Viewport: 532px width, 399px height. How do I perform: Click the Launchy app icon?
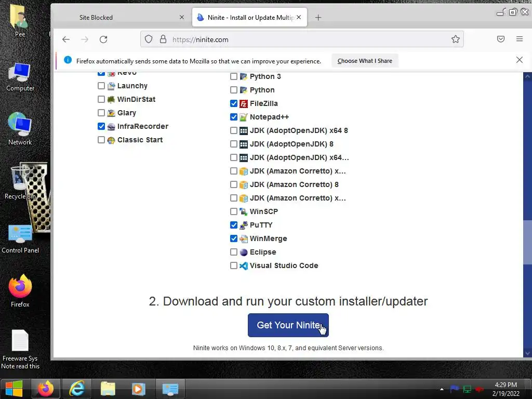click(x=111, y=86)
